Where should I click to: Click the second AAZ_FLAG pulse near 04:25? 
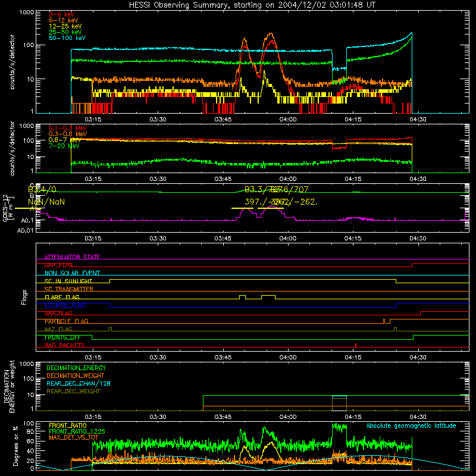[395, 329]
